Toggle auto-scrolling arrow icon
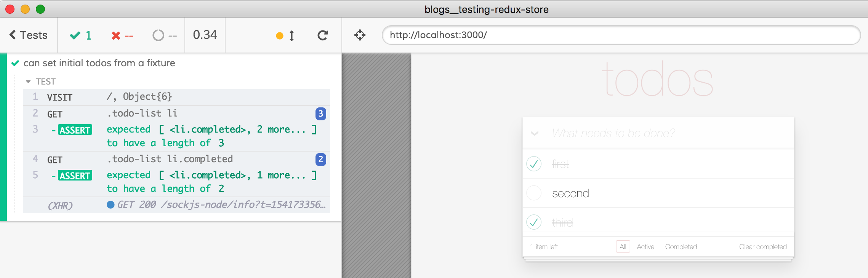The image size is (868, 278). [291, 35]
